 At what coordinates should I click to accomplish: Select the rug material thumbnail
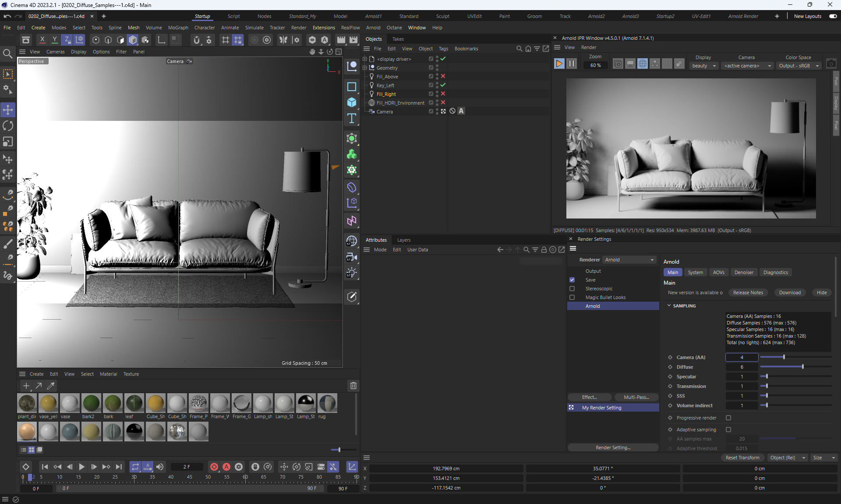[327, 403]
